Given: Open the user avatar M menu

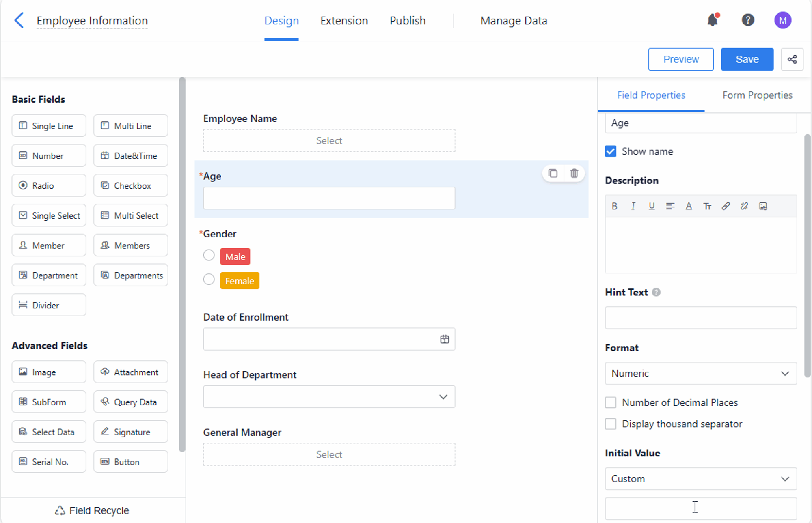Looking at the screenshot, I should [783, 20].
